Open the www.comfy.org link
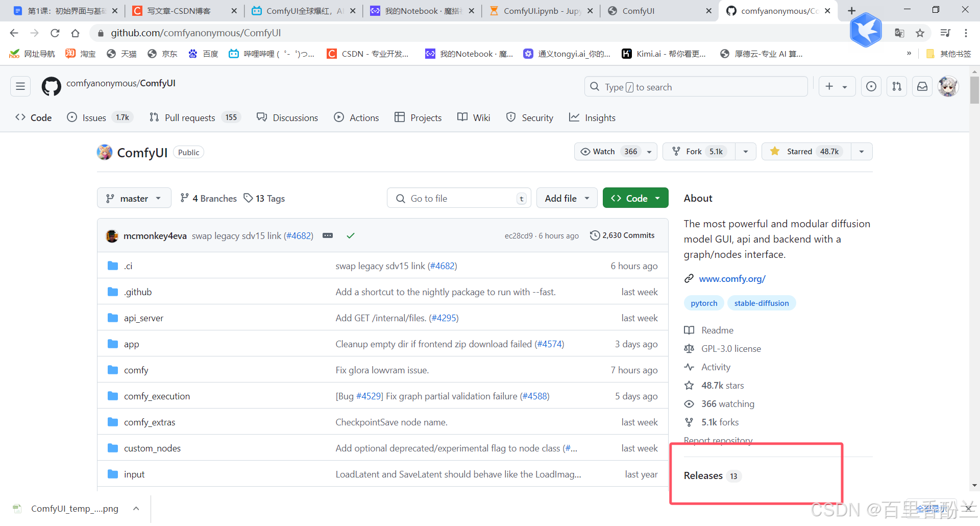 [x=732, y=278]
